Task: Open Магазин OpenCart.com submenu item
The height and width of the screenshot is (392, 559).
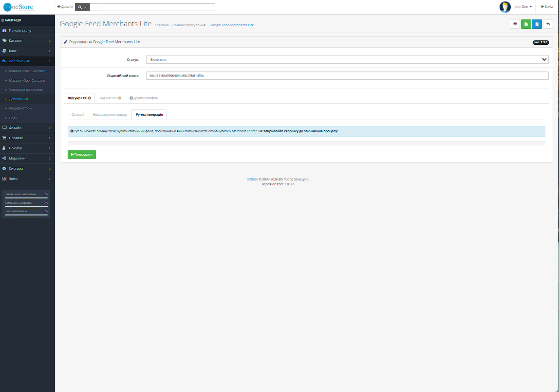Action: pyautogui.click(x=27, y=80)
